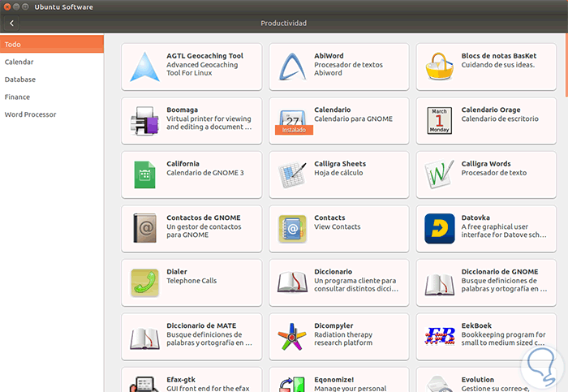Click the Efax-gtk fax machine icon
Screen dimensions: 568x392
144,384
